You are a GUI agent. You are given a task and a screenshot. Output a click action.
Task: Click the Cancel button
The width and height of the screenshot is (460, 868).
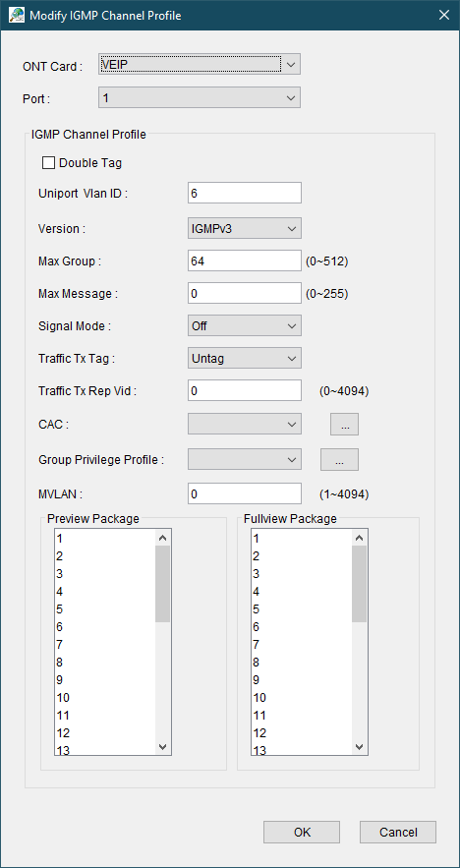pos(398,832)
